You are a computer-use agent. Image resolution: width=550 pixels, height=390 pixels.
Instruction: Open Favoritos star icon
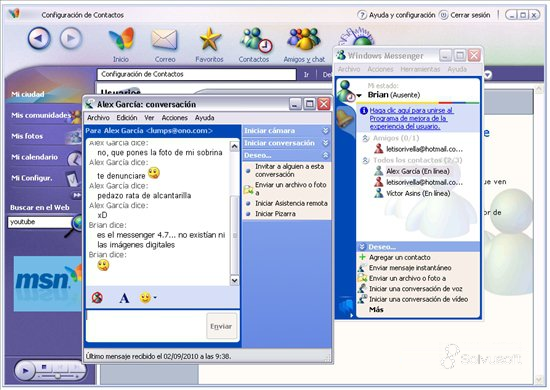pyautogui.click(x=210, y=39)
